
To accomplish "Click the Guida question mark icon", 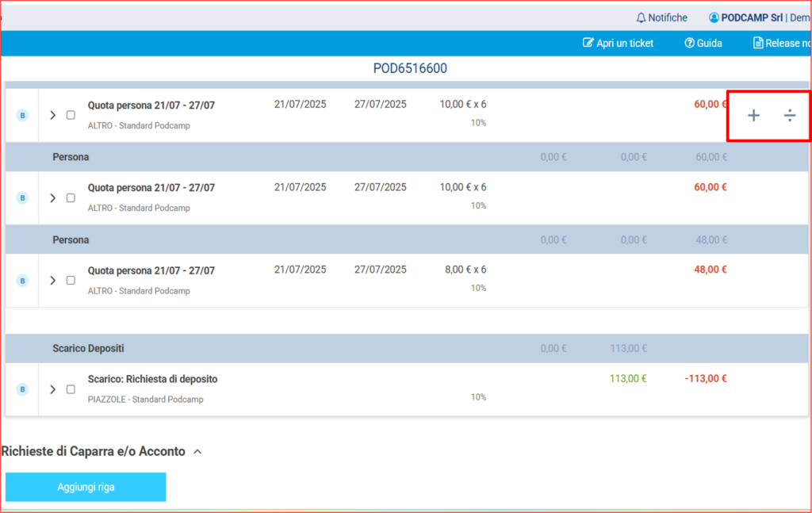I will 689,43.
